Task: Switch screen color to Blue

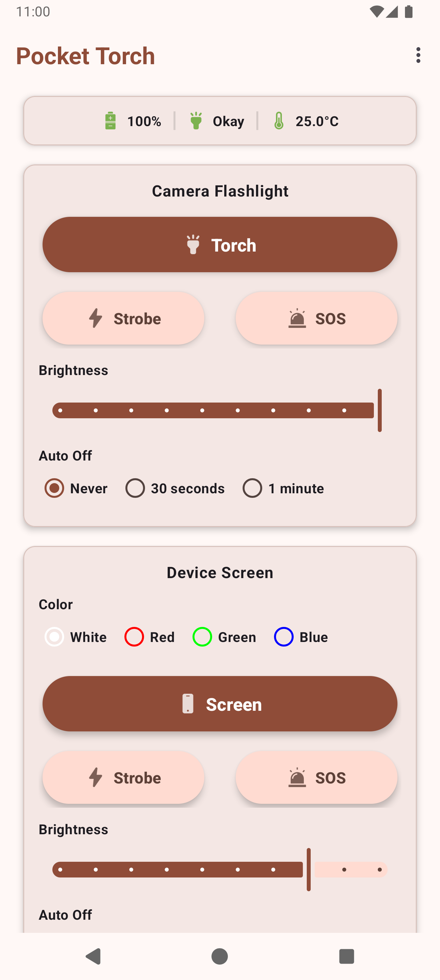Action: [284, 637]
